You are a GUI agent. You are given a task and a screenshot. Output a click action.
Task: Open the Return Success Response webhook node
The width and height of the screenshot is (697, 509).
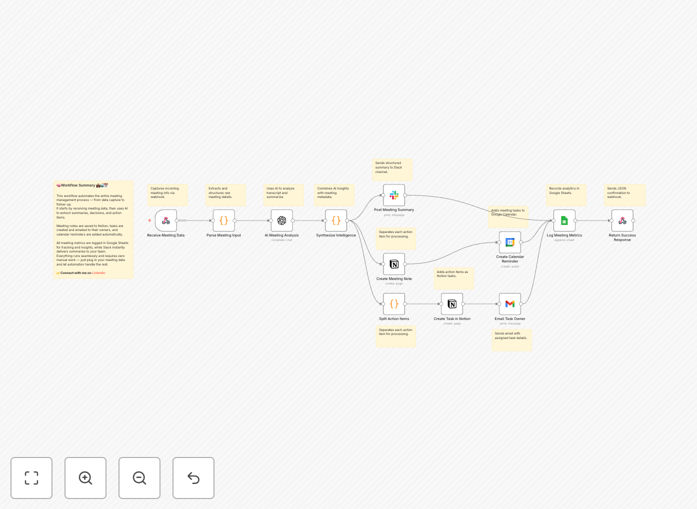[x=622, y=220]
